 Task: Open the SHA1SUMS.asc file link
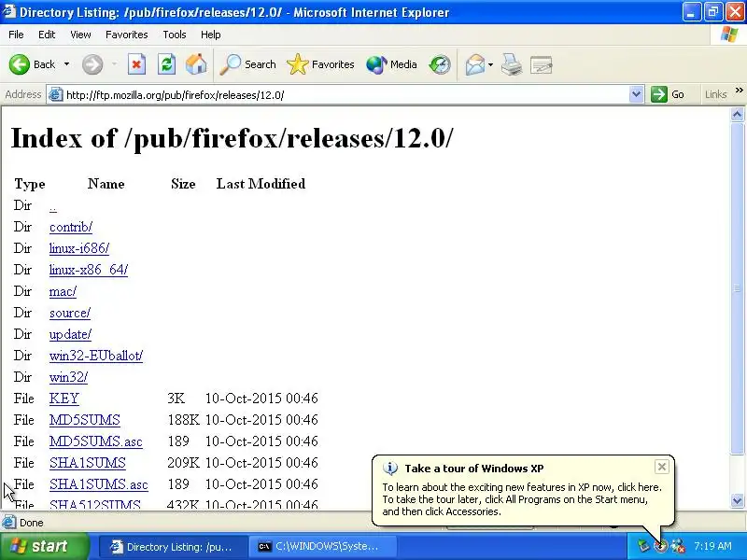[99, 484]
